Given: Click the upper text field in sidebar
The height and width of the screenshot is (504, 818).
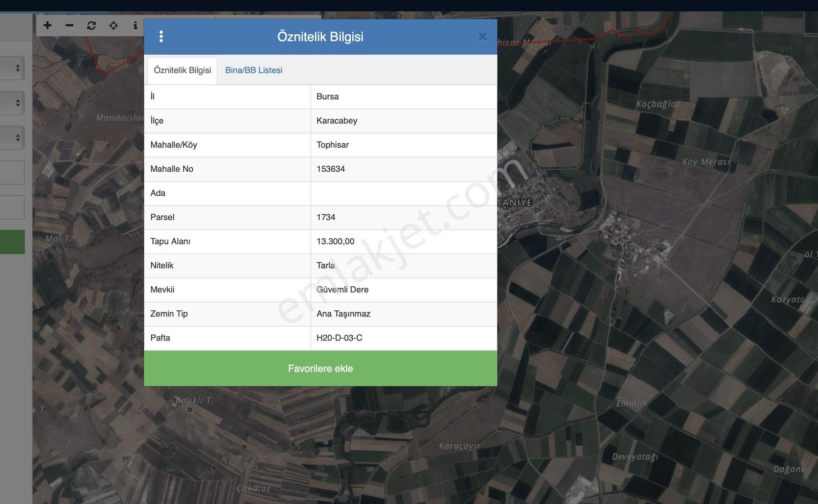Looking at the screenshot, I should (12, 173).
